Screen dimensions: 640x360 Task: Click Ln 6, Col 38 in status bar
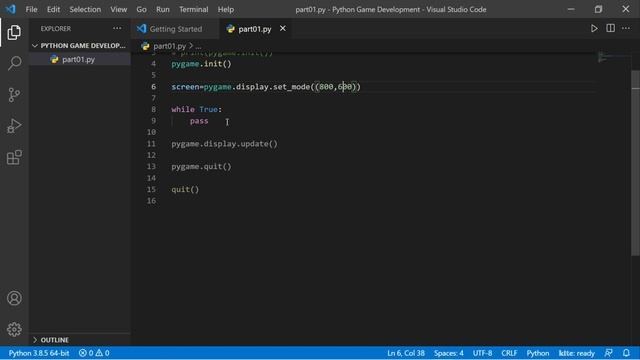click(406, 353)
